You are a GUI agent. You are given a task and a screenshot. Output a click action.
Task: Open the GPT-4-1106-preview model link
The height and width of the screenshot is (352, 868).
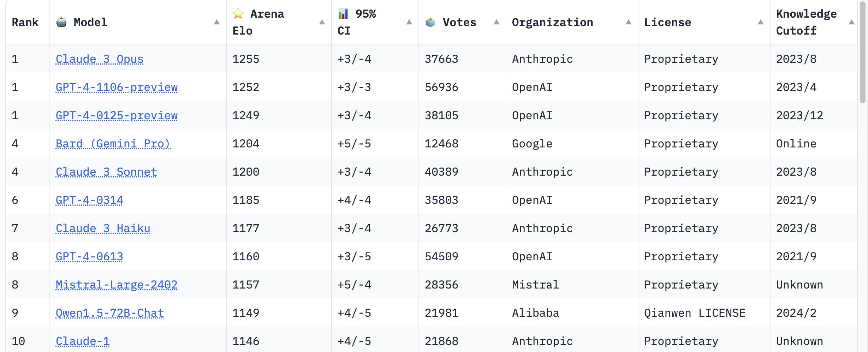point(117,87)
